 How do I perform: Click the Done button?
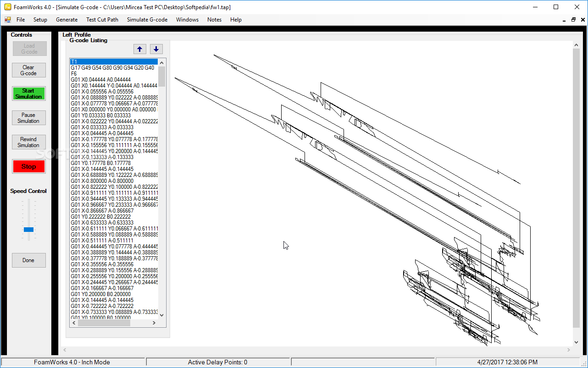tap(28, 260)
